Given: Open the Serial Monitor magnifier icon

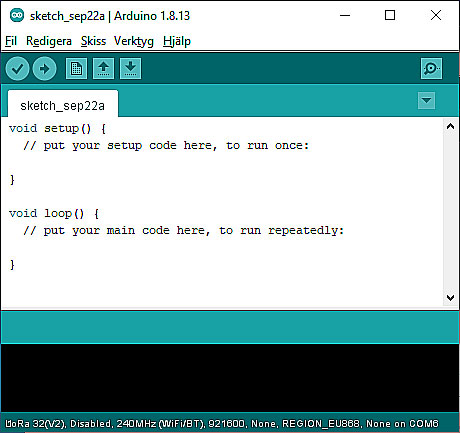Looking at the screenshot, I should (431, 69).
